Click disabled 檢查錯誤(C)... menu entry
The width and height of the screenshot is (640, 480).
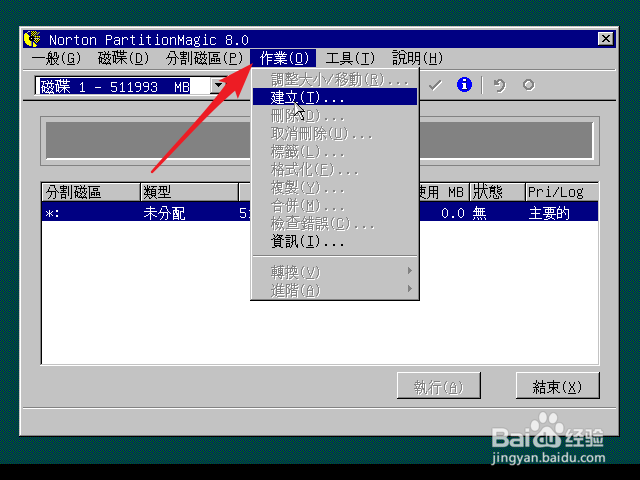(x=335, y=223)
